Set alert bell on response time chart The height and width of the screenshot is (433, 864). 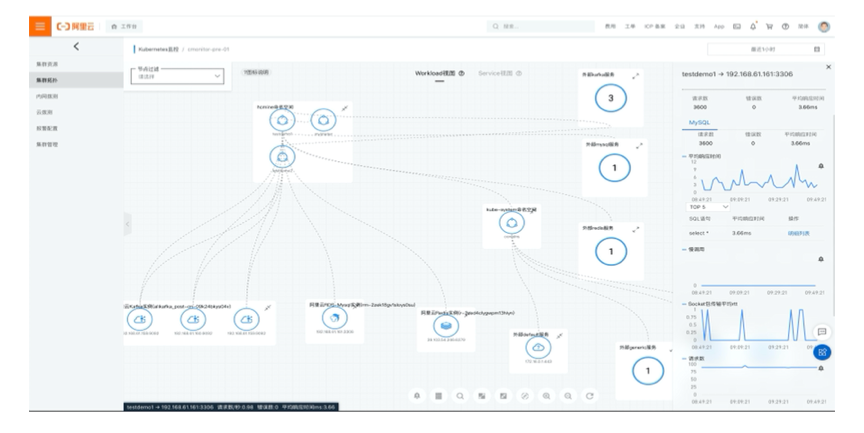[821, 166]
